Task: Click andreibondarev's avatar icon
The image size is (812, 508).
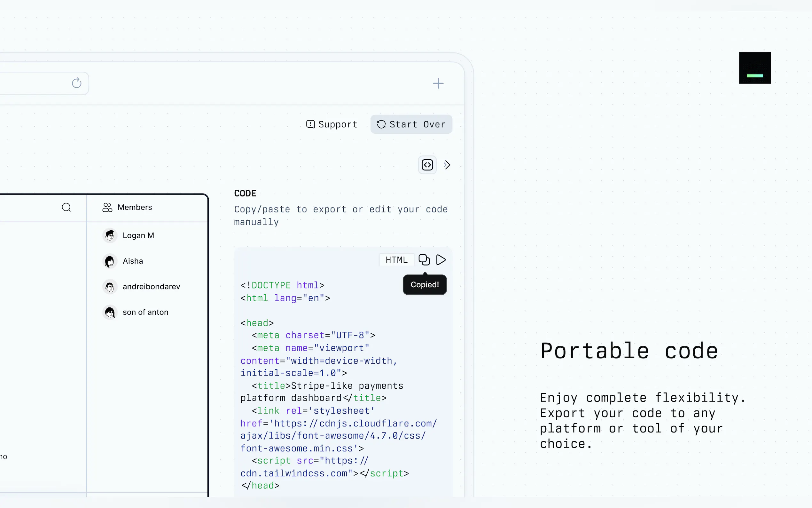Action: click(x=110, y=287)
